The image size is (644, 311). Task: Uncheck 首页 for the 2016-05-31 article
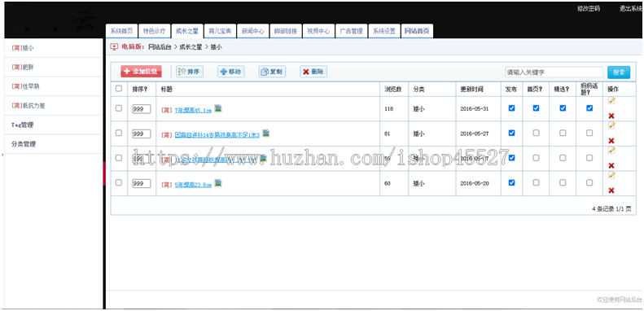tap(536, 108)
